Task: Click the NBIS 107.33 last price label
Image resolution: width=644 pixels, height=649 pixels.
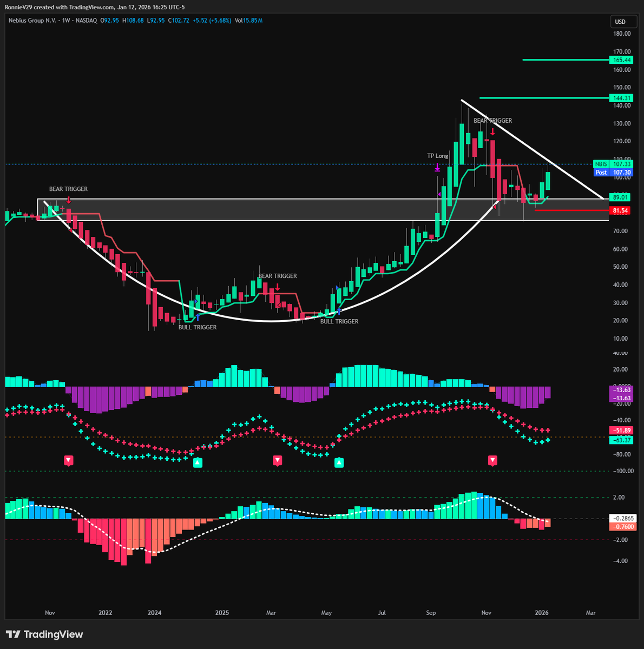Action: pyautogui.click(x=613, y=164)
